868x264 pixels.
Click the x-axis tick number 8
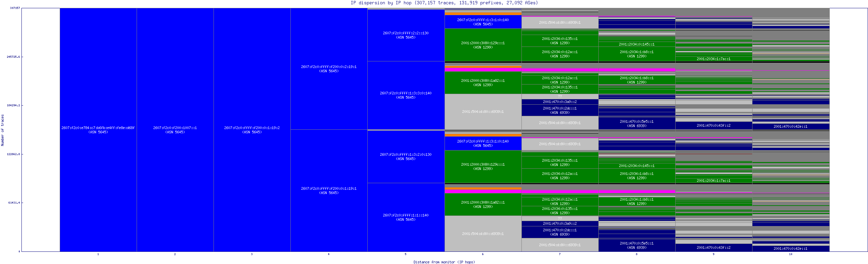pos(637,254)
